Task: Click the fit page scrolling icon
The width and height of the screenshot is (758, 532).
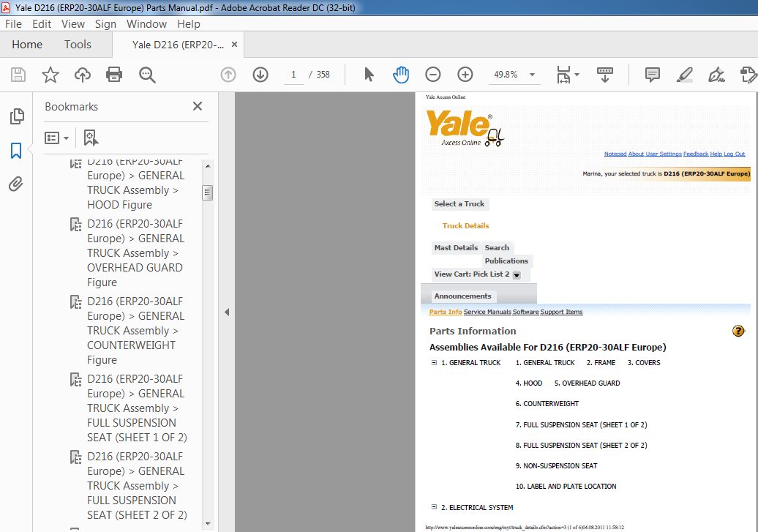Action: click(x=563, y=75)
